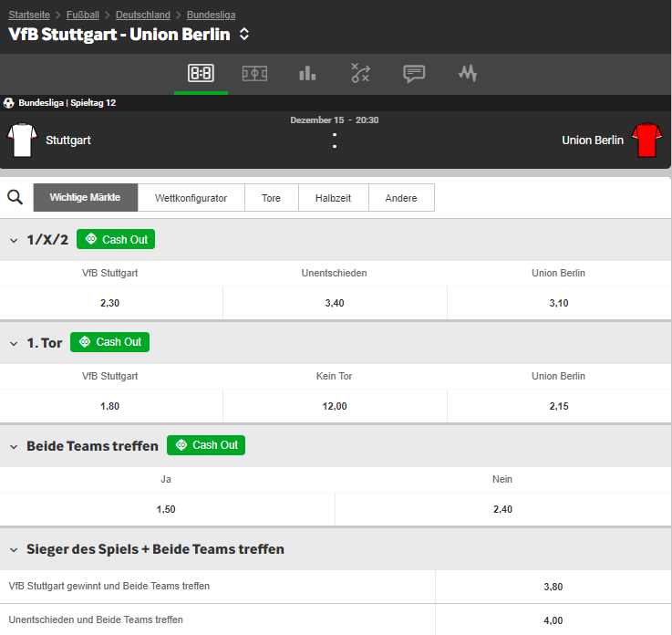The width and height of the screenshot is (672, 635).
Task: Click Cash Out badge in 1/X/2
Action: click(x=116, y=239)
